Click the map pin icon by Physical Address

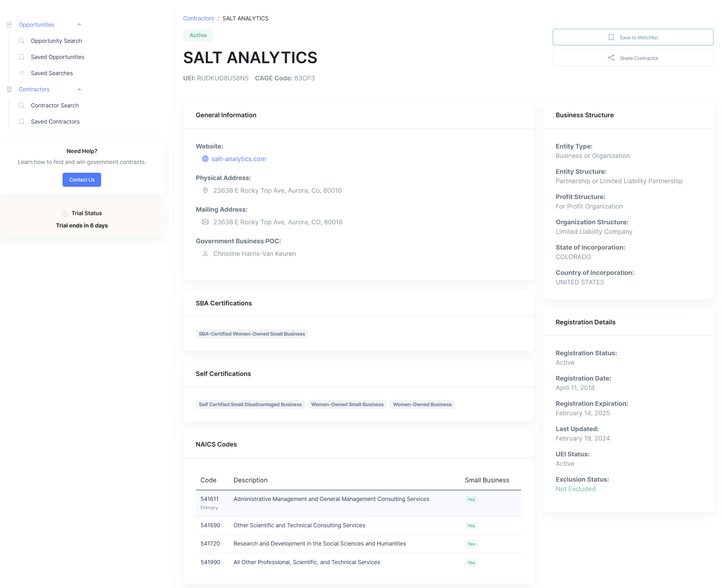[205, 190]
